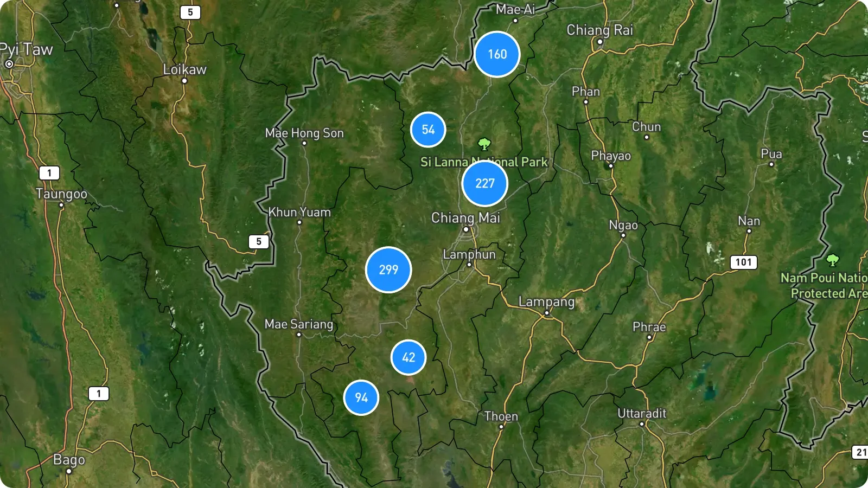Click the Phrae city label
The width and height of the screenshot is (868, 488).
point(649,327)
